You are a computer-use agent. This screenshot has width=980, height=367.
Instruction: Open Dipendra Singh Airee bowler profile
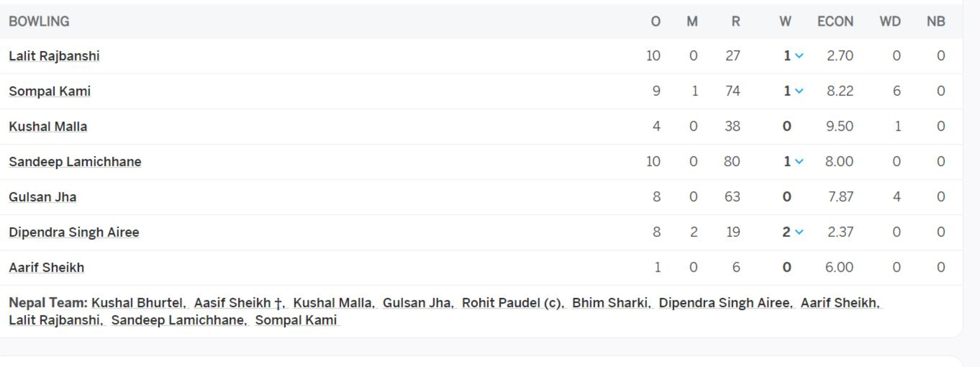74,232
